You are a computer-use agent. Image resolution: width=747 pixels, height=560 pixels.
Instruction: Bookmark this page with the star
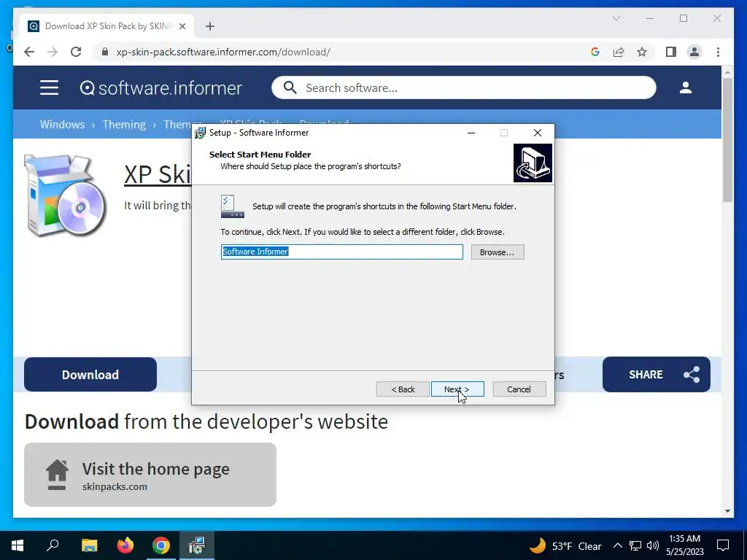(x=642, y=52)
